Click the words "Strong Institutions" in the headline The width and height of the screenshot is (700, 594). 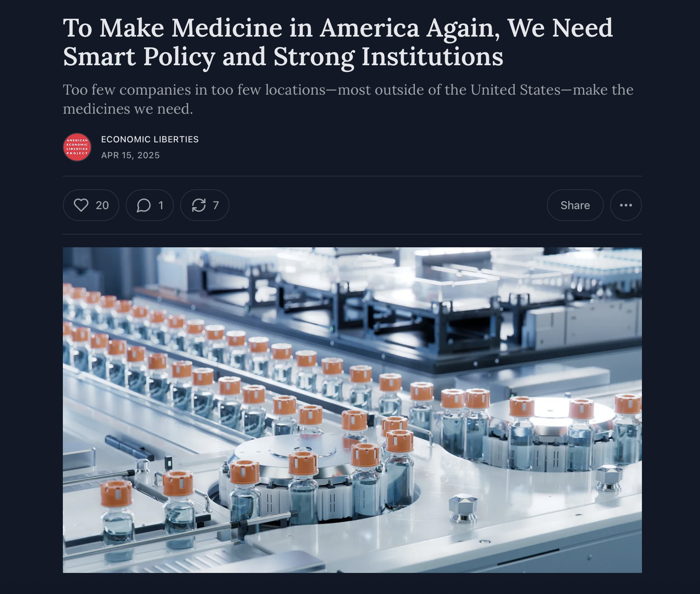(x=388, y=56)
